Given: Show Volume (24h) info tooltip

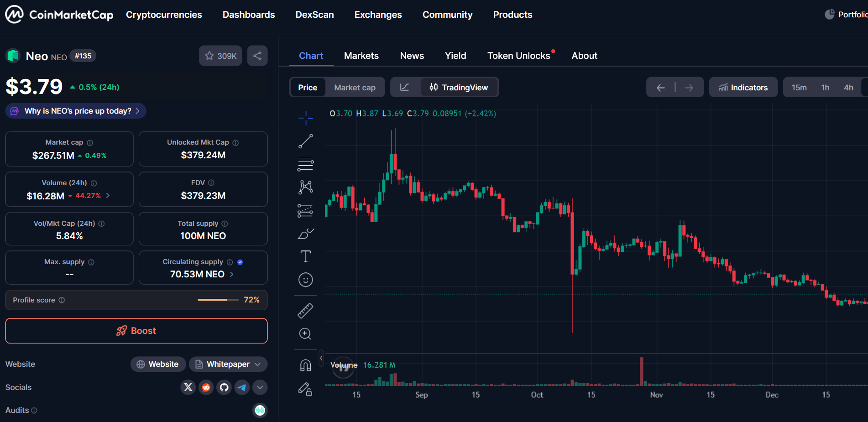Looking at the screenshot, I should coord(94,183).
